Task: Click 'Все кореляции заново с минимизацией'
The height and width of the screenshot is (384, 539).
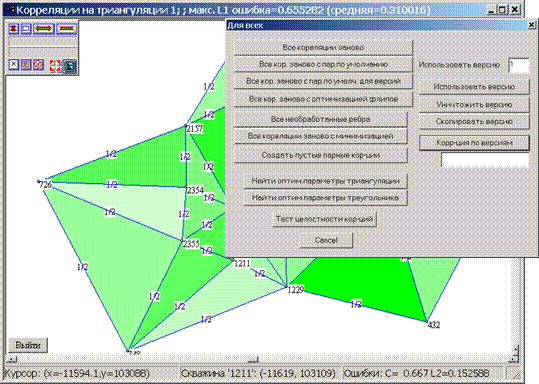Action: pyautogui.click(x=321, y=136)
